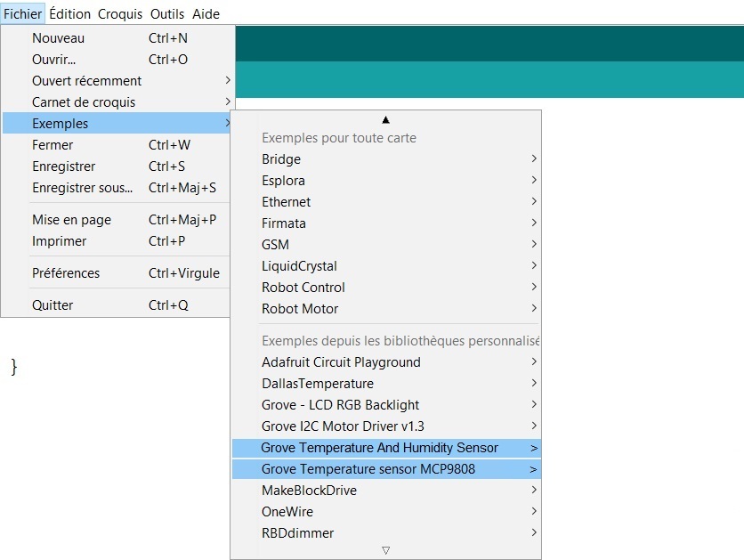744x560 pixels.
Task: Click the chevron on the OneWire row
Action: [534, 511]
